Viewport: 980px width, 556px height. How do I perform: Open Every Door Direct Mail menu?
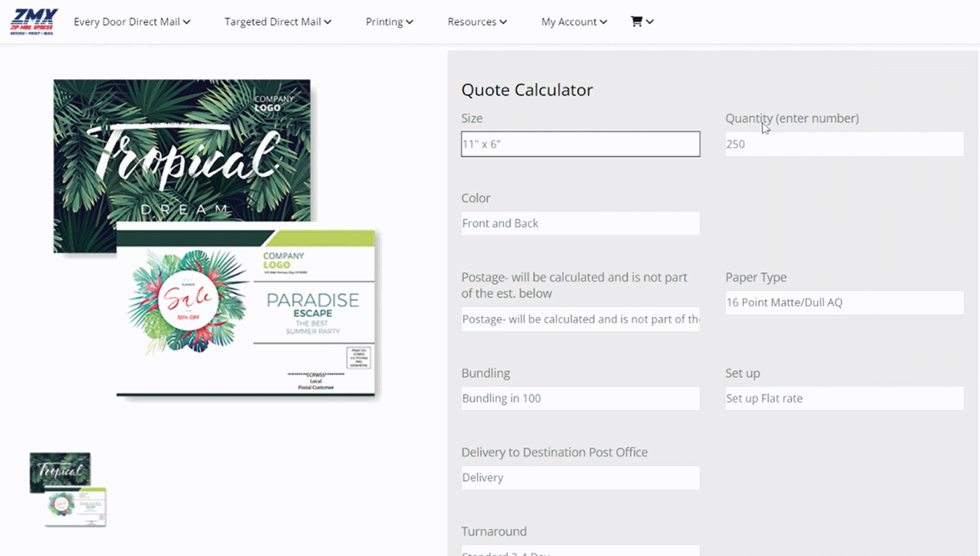click(132, 21)
